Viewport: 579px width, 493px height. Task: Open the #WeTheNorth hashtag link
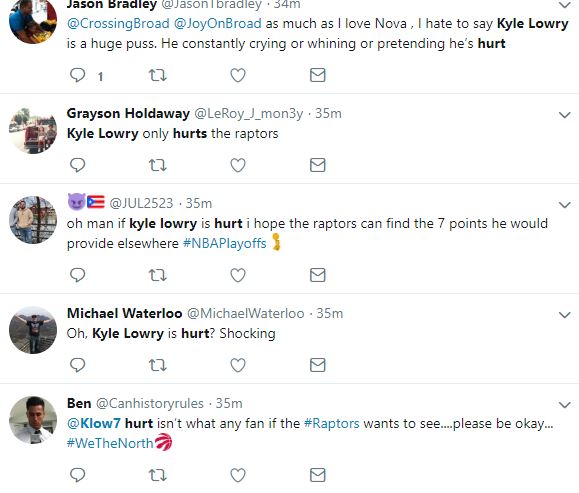(x=110, y=443)
